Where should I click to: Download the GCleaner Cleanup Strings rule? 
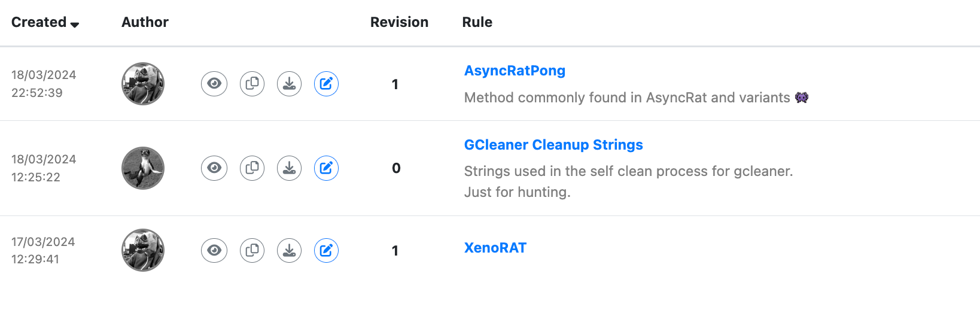289,168
